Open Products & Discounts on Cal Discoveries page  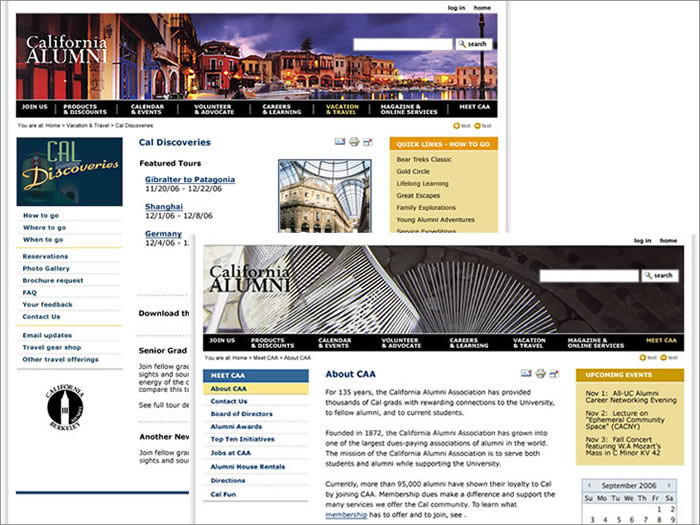[85, 109]
